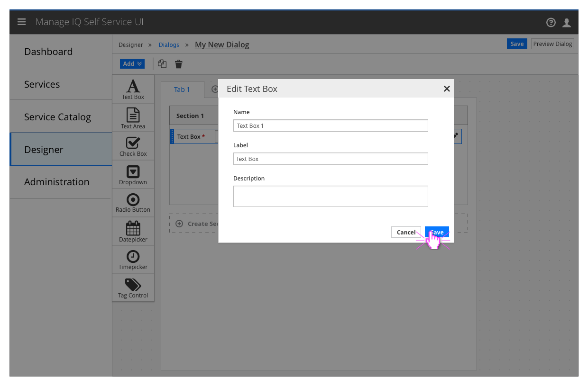Screen dimensions: 588x386
Task: Pick the Dropdown component from the palette
Action: pos(133,174)
